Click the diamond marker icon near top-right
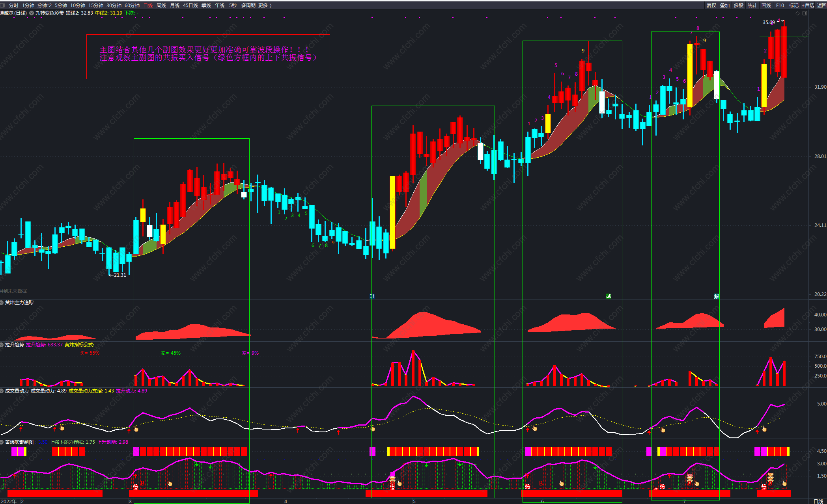 [797, 13]
